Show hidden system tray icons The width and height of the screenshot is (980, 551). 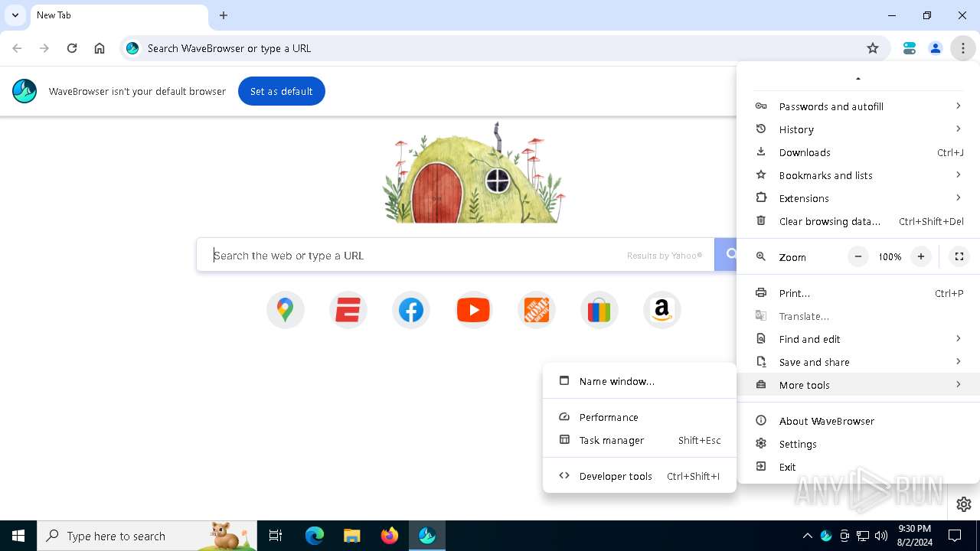pos(808,536)
